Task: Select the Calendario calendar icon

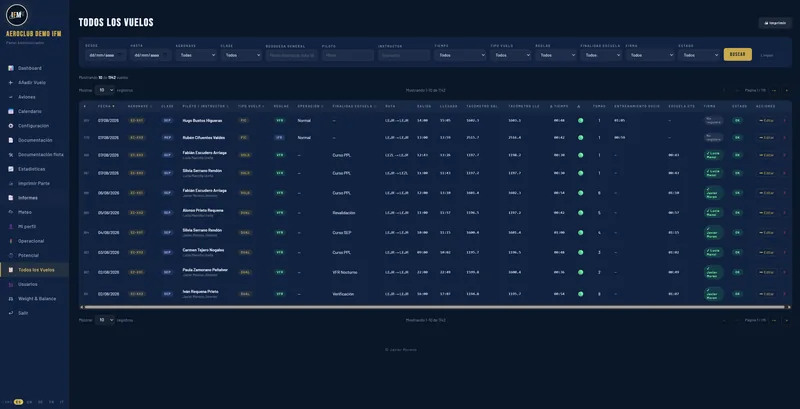Action: point(11,111)
